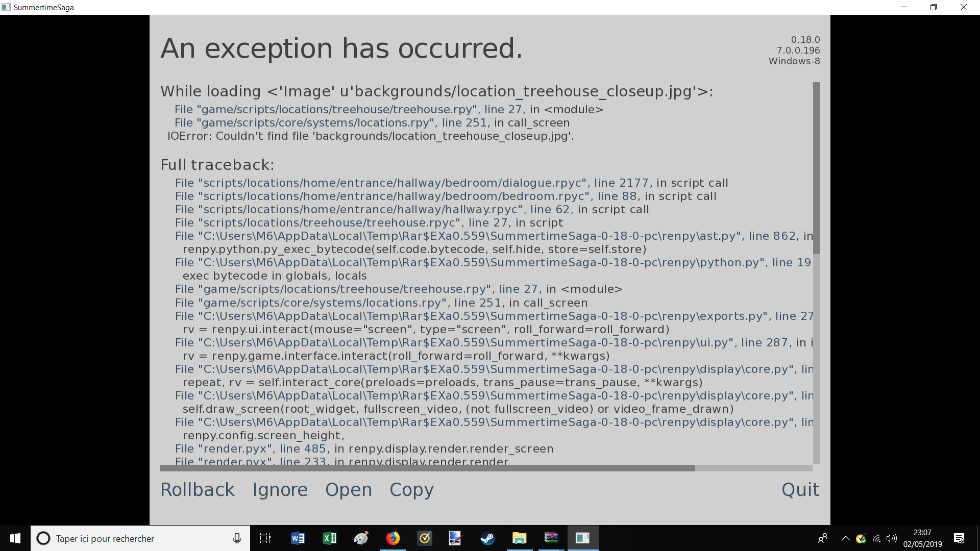Click the Ignore button

280,490
